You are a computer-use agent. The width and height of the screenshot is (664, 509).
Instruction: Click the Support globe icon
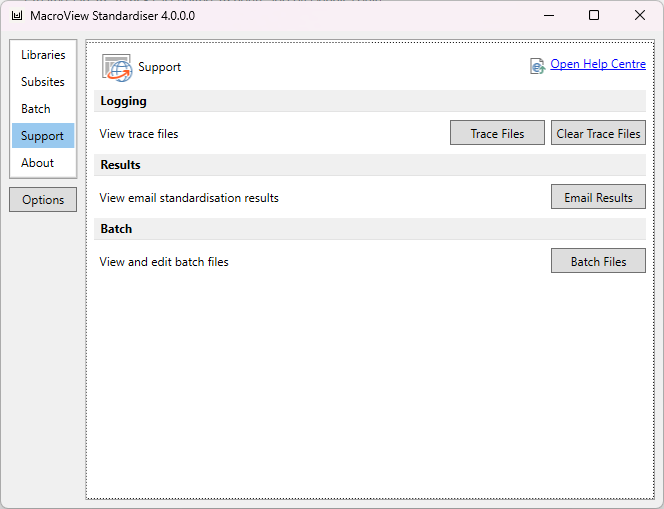[x=117, y=68]
